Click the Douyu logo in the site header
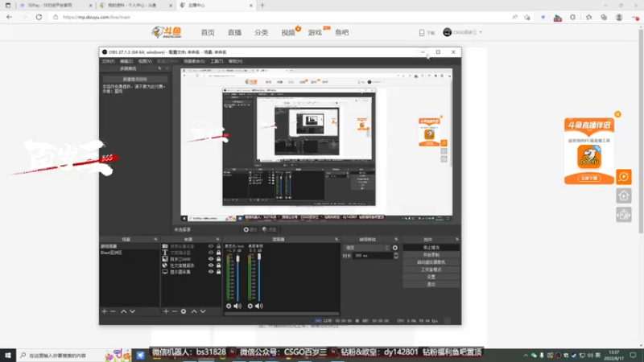644x362 pixels. point(167,32)
